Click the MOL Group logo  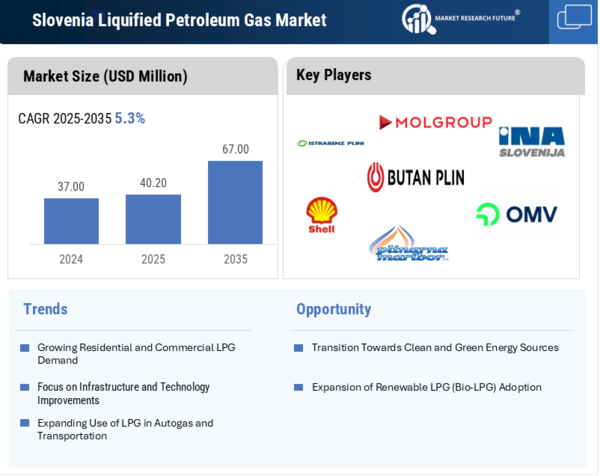click(435, 122)
